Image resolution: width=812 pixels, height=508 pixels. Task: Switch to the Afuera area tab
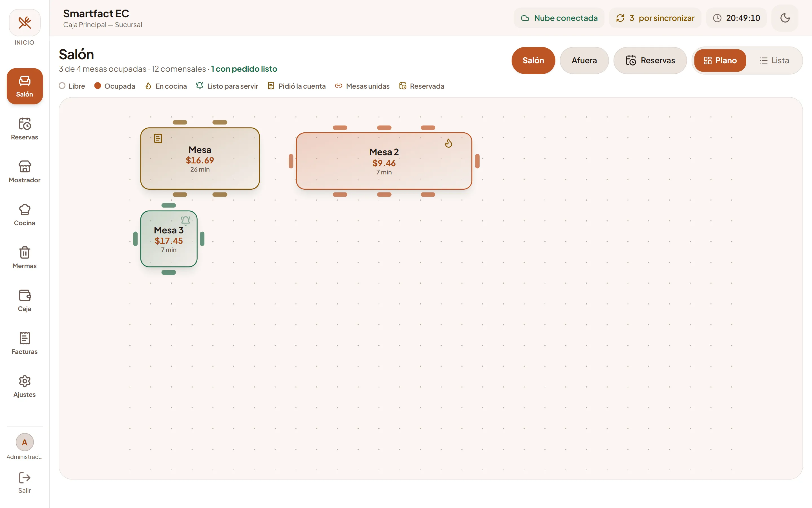coord(584,60)
